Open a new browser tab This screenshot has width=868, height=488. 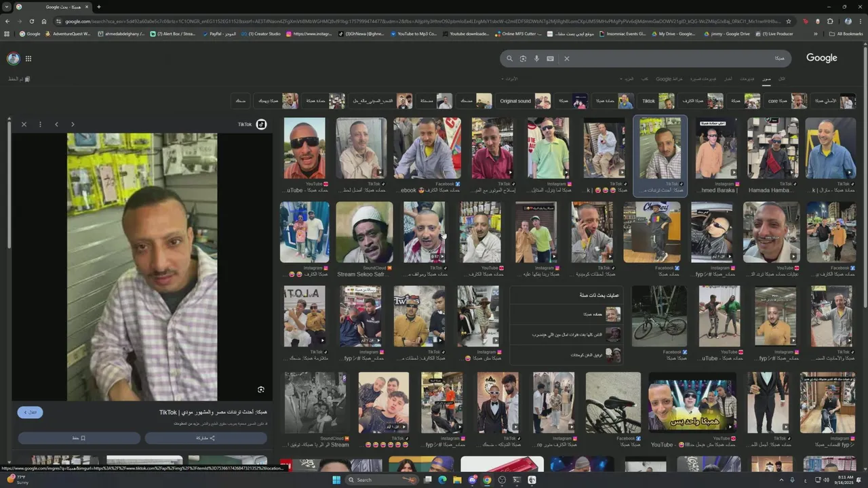point(99,7)
